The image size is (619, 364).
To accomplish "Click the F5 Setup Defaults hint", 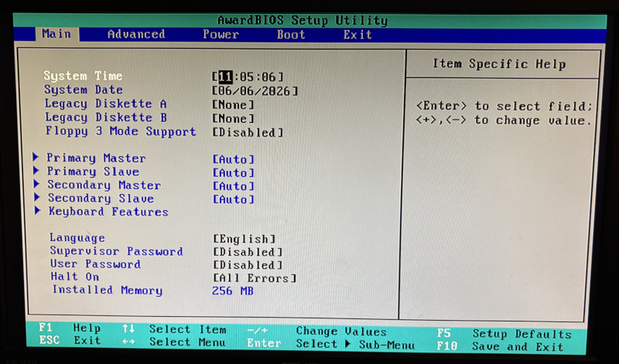I will click(504, 334).
